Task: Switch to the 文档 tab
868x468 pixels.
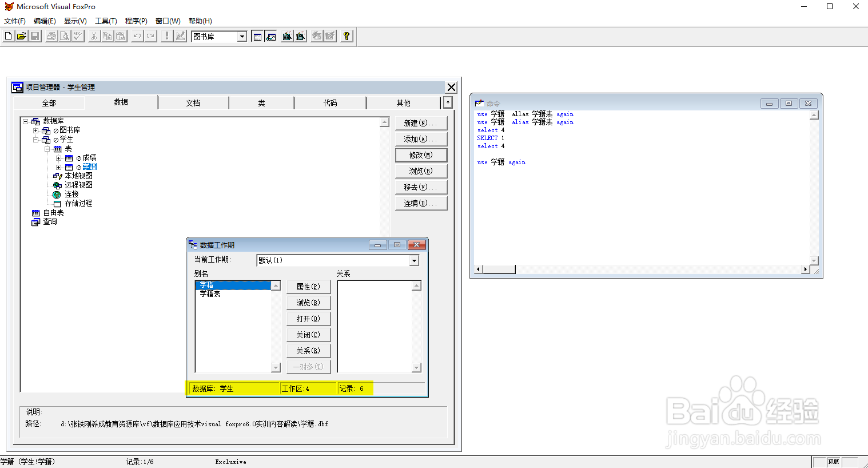Action: pyautogui.click(x=193, y=103)
